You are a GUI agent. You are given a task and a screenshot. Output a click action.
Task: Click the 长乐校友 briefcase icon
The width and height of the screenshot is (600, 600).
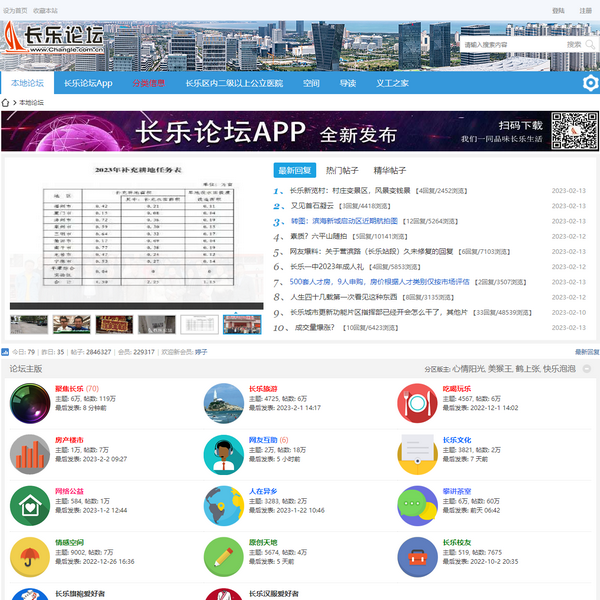(x=417, y=556)
